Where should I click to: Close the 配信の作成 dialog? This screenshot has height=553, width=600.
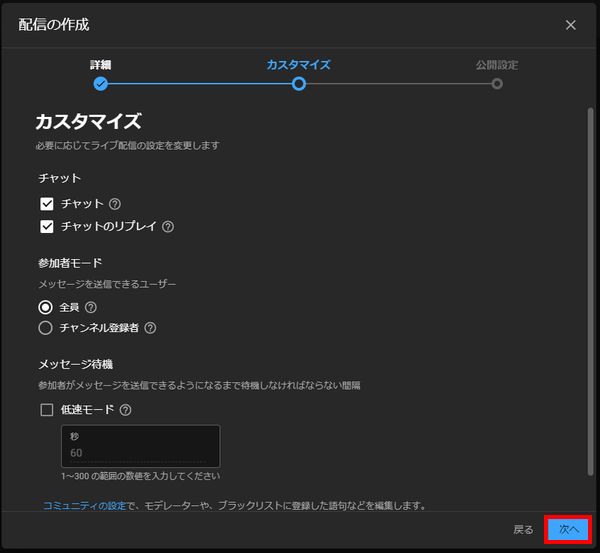571,25
